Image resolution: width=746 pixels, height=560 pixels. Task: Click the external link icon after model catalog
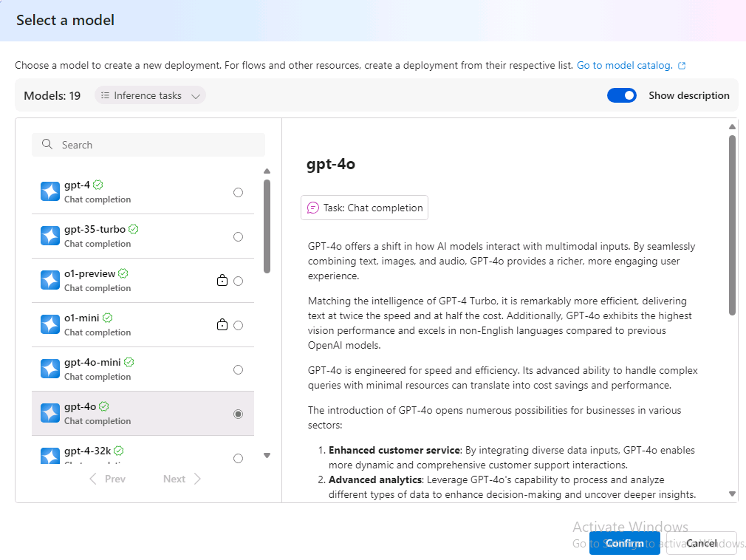click(x=682, y=66)
